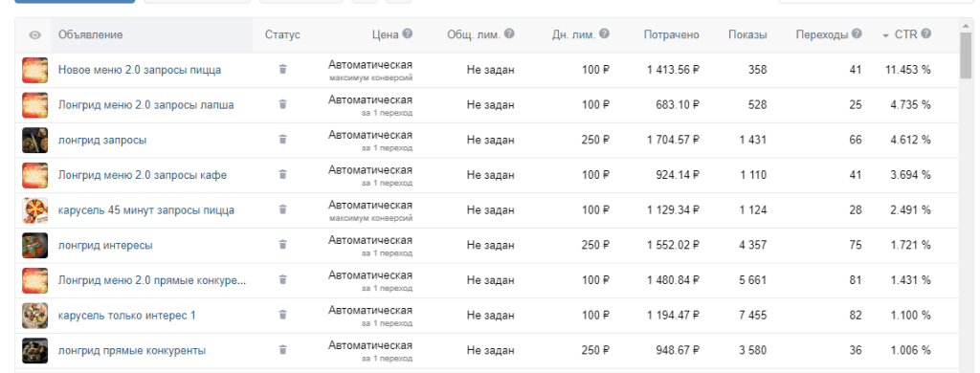The height and width of the screenshot is (373, 980).
Task: Sort by Показы column header
Action: point(747,35)
